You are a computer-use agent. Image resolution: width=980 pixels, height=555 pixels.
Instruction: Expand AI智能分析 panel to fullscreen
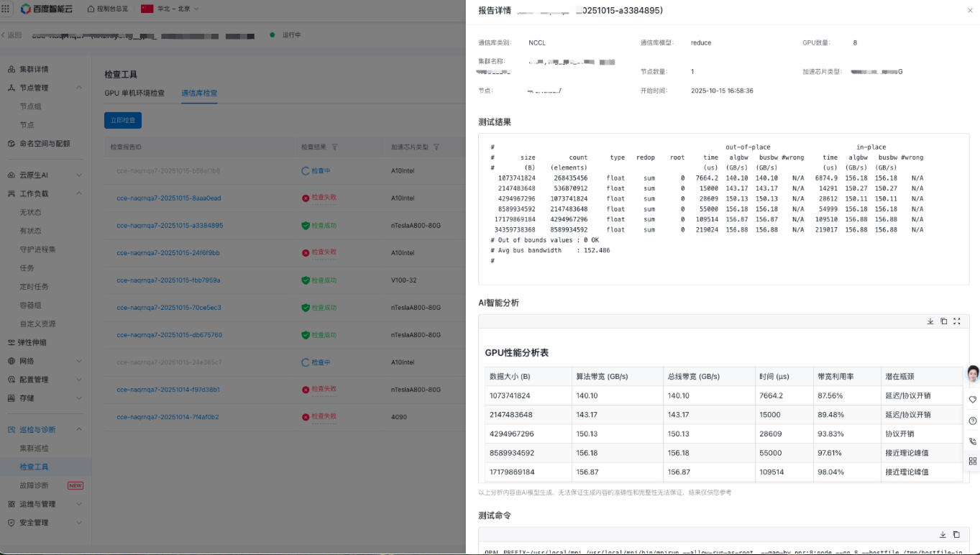click(x=956, y=321)
